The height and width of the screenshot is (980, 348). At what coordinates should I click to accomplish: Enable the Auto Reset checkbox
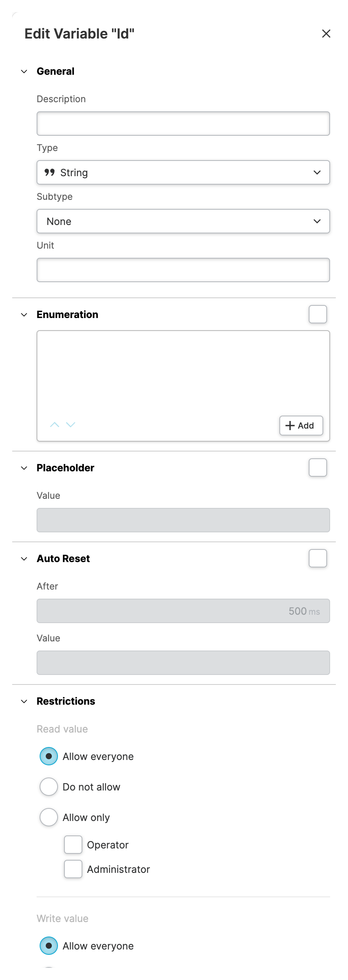point(318,558)
